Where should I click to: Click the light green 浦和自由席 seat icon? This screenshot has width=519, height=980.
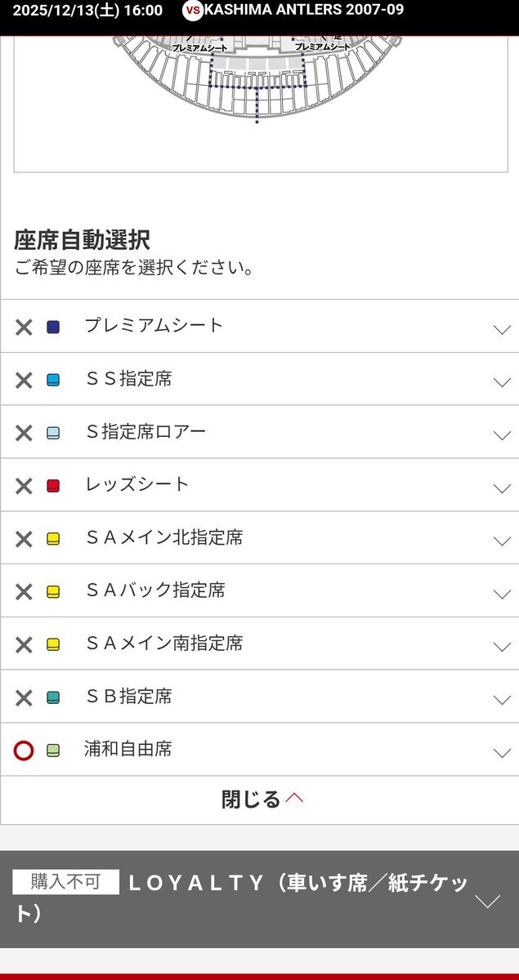(53, 750)
